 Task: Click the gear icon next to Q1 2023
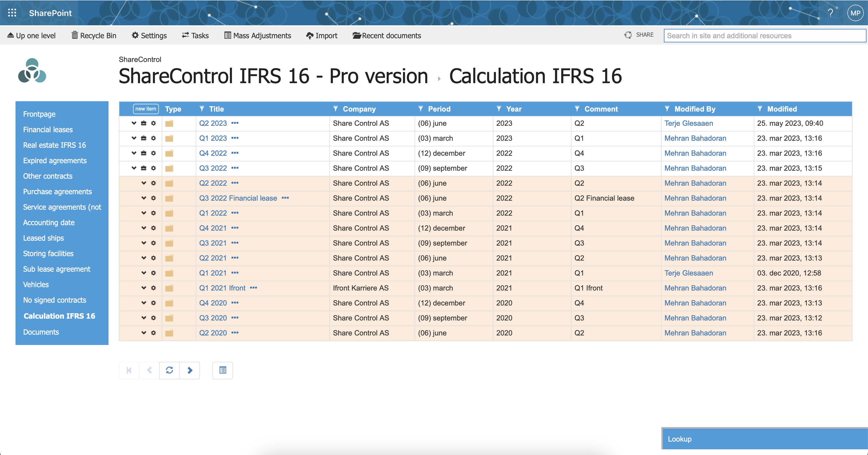click(x=154, y=138)
